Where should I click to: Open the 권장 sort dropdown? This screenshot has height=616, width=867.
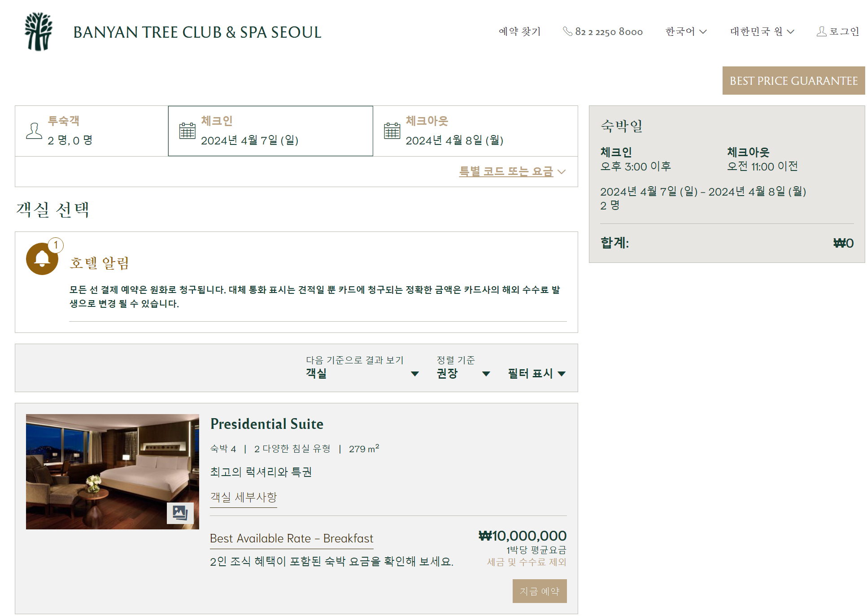pyautogui.click(x=463, y=373)
